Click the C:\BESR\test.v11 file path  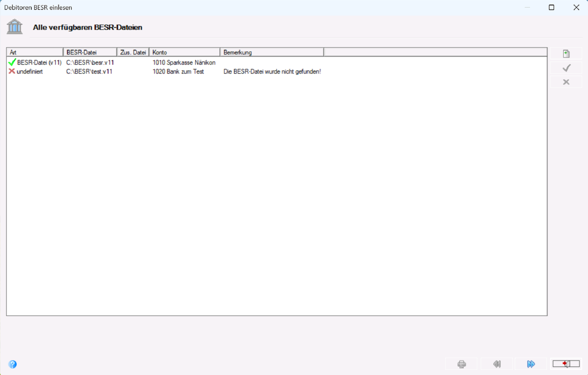[89, 71]
